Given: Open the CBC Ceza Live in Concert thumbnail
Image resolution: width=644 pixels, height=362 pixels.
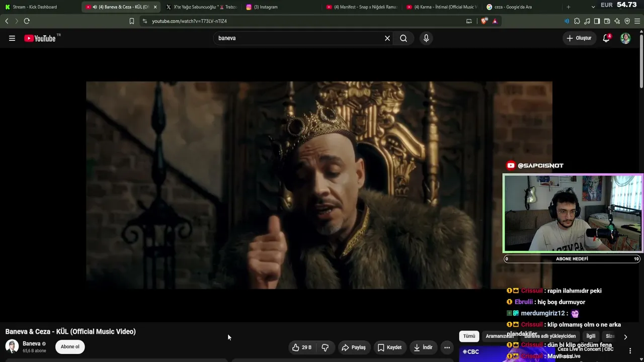Looking at the screenshot, I should coord(507,354).
